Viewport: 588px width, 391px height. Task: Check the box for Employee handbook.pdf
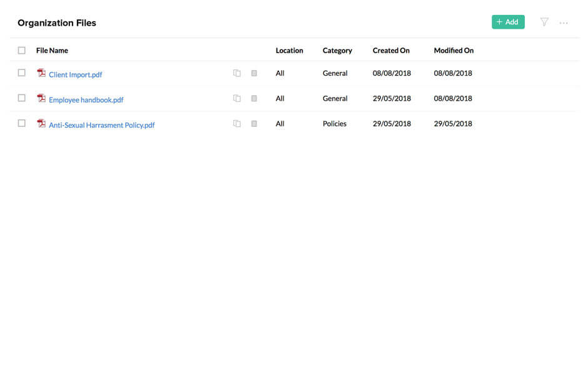(x=22, y=98)
